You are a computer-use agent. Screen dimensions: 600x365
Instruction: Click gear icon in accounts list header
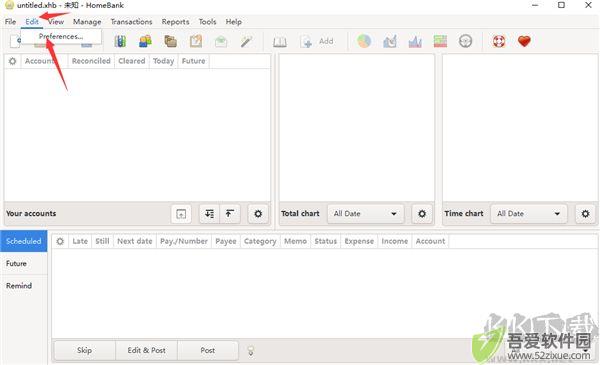pos(13,61)
